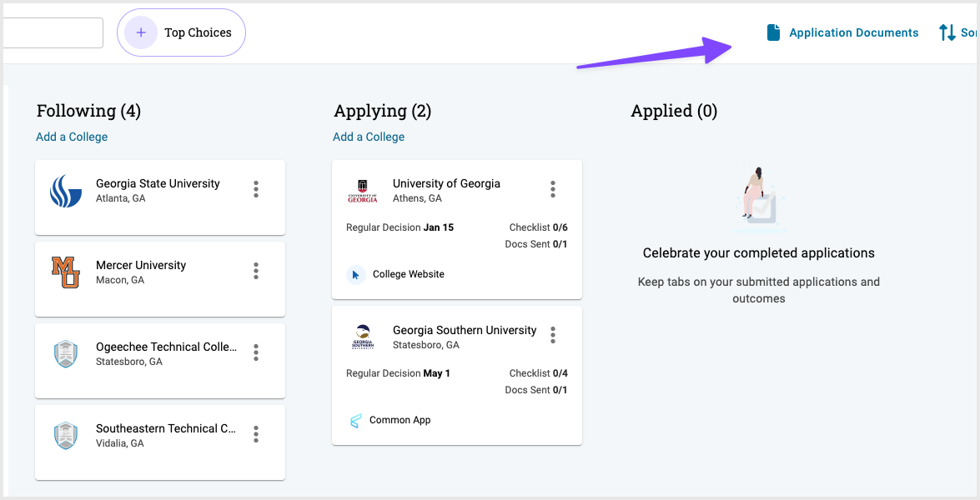This screenshot has width=980, height=500.
Task: Open options menu for Georgia Southern University
Action: (552, 335)
